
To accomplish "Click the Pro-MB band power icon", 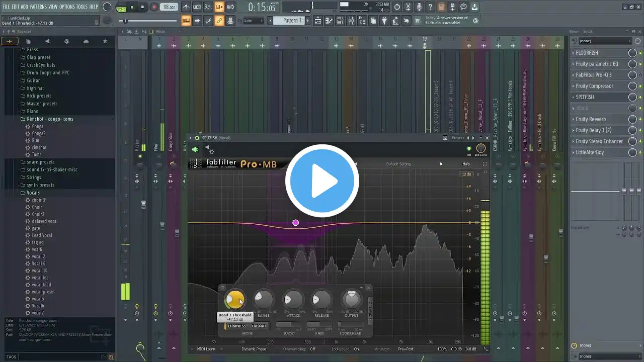I will 222,288.
